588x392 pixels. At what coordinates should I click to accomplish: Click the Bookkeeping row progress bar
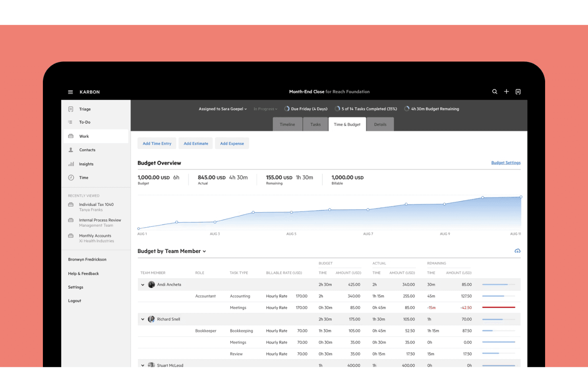click(499, 331)
